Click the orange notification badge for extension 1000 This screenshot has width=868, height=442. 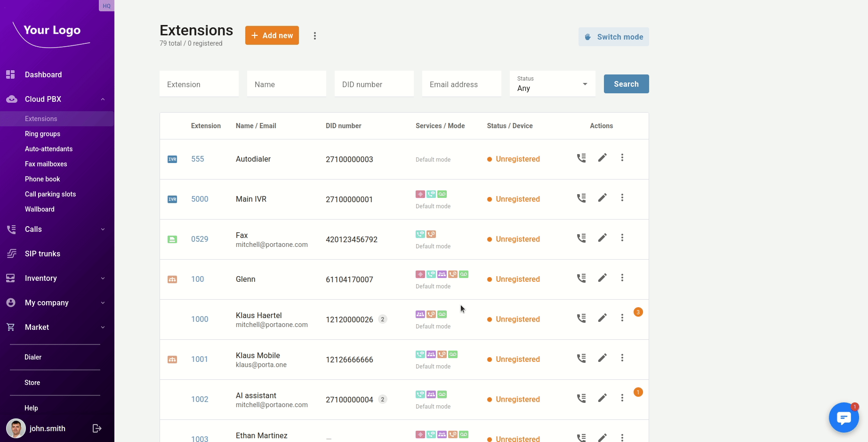[x=638, y=312]
